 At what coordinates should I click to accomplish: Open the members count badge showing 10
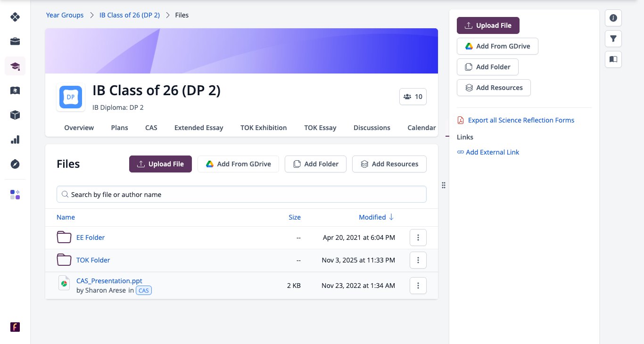(413, 97)
